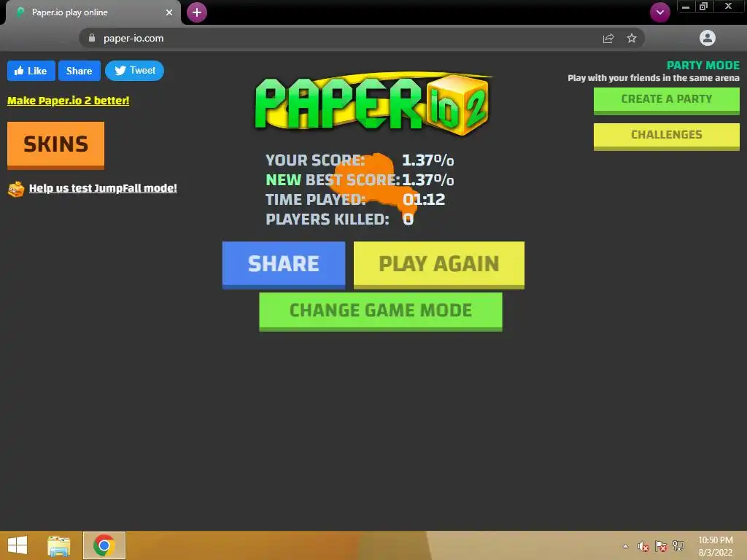Click the PARTY MODE heading text
The width and height of the screenshot is (747, 560).
703,65
